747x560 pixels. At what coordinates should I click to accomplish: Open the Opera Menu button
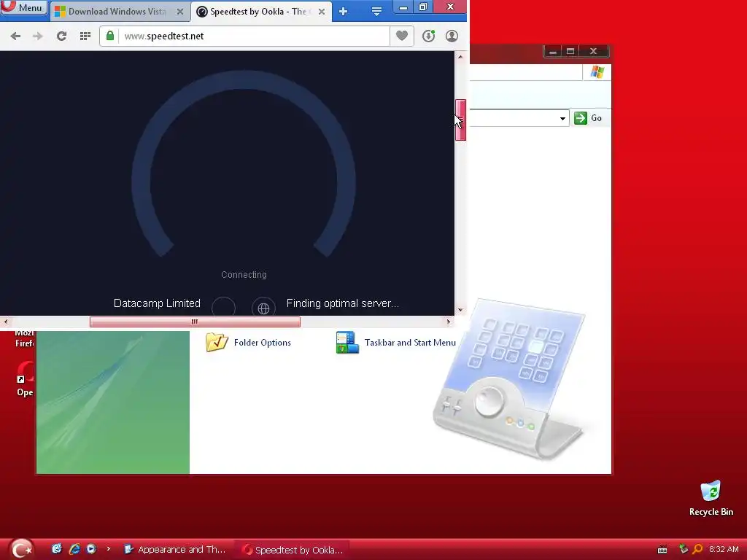pos(24,7)
